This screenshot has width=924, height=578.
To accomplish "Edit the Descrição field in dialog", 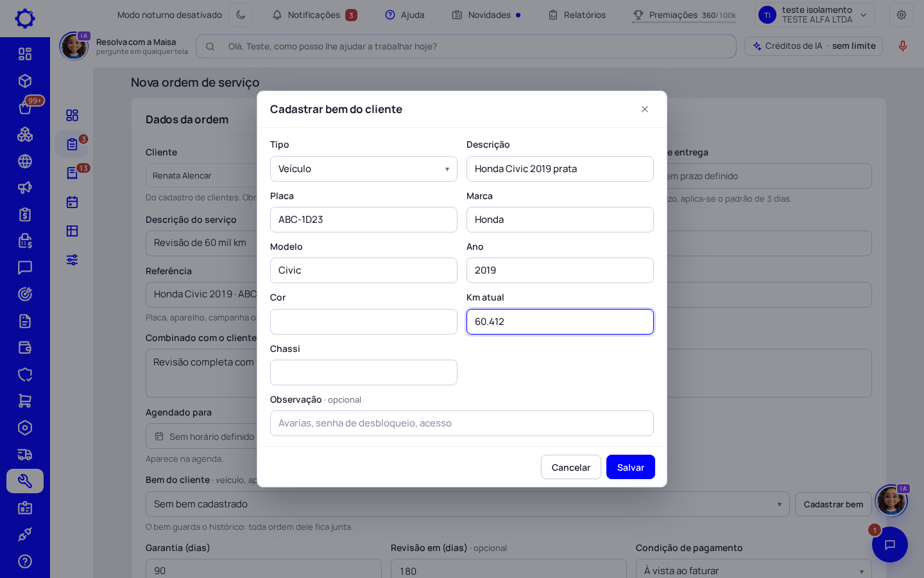I will tap(560, 169).
